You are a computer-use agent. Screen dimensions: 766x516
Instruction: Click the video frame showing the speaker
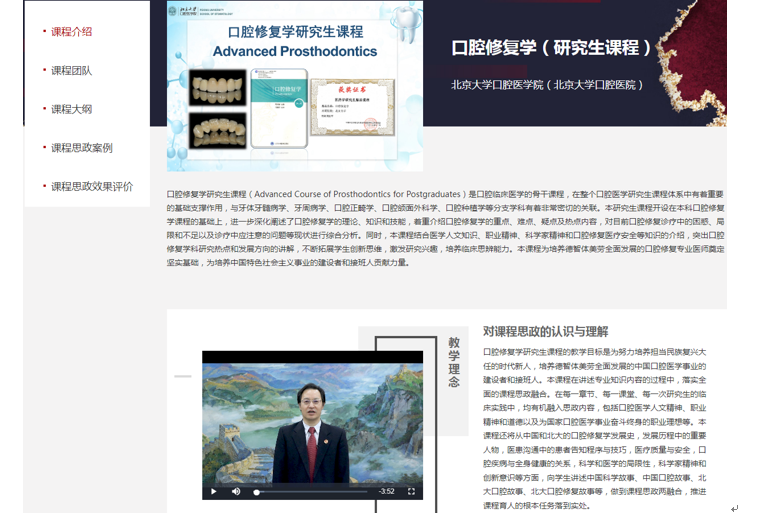(313, 423)
